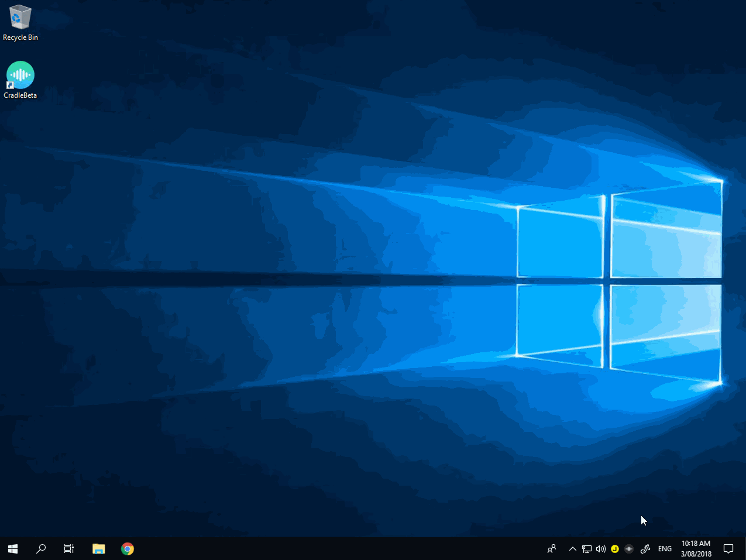Open File Explorer from the taskbar
This screenshot has height=560, width=746.
coord(98,548)
